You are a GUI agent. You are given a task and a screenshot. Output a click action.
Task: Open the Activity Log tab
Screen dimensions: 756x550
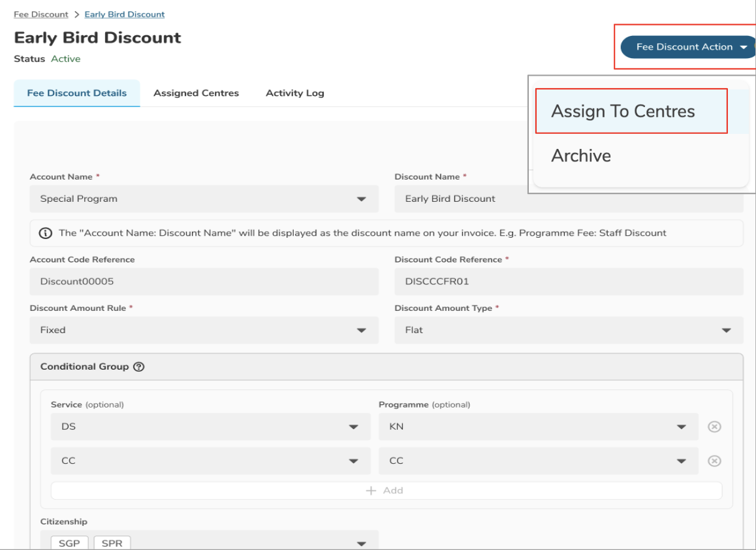[294, 93]
